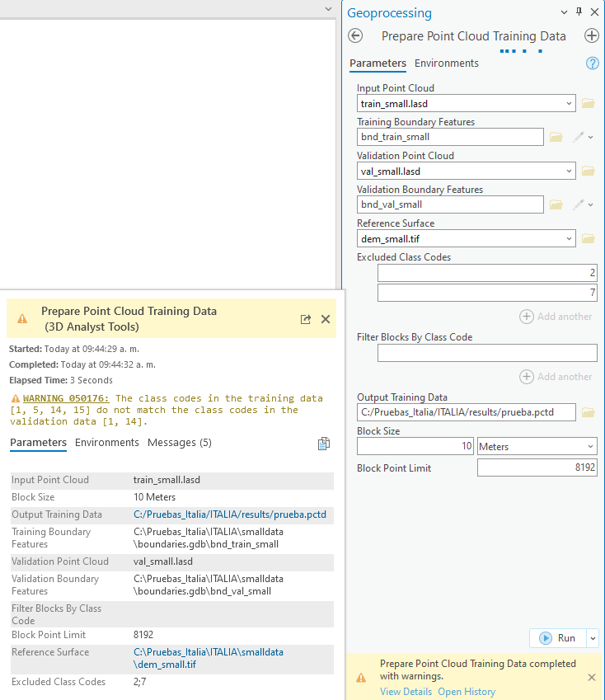Sketch Validation Boundary Features with pencil icon

coord(579,204)
